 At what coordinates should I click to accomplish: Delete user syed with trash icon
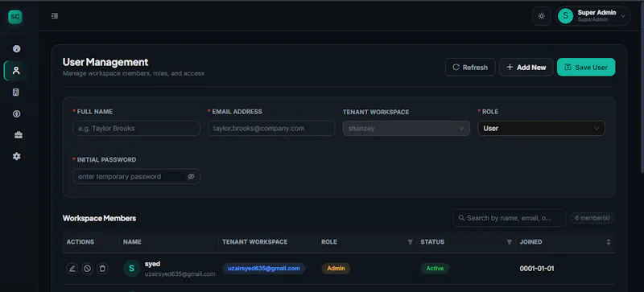coord(102,269)
